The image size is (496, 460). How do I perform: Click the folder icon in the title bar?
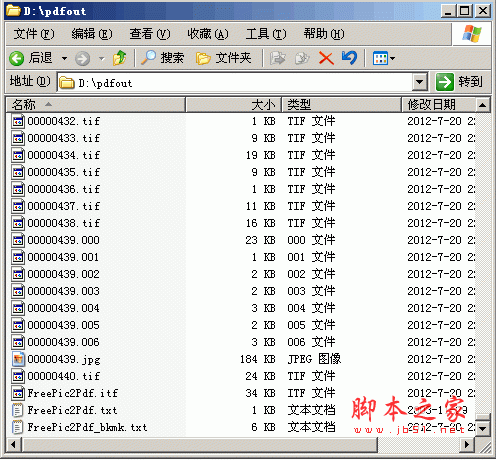click(x=13, y=11)
